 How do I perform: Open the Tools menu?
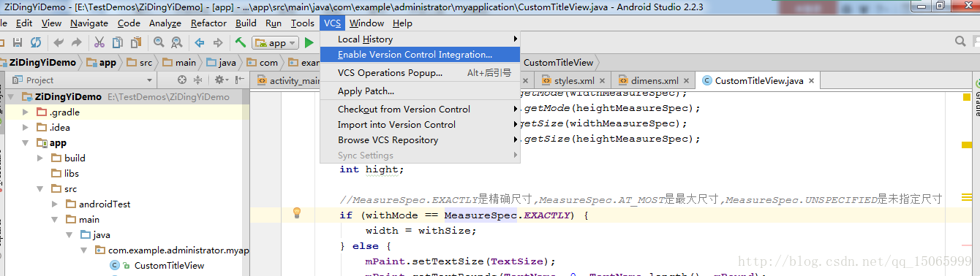(302, 23)
